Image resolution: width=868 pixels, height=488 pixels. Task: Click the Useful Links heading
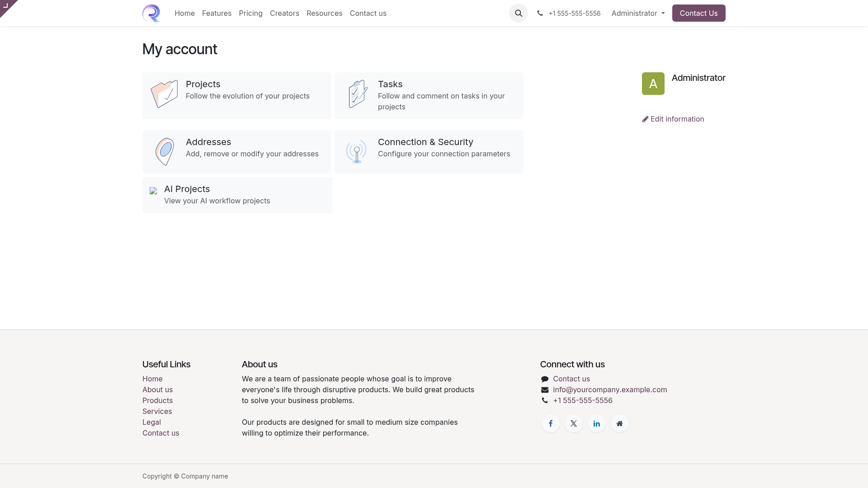tap(166, 364)
